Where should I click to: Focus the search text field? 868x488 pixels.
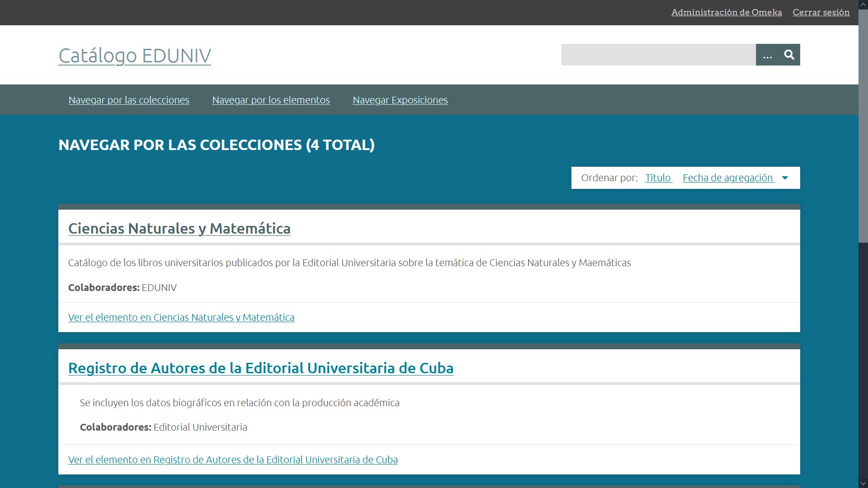pyautogui.click(x=658, y=55)
